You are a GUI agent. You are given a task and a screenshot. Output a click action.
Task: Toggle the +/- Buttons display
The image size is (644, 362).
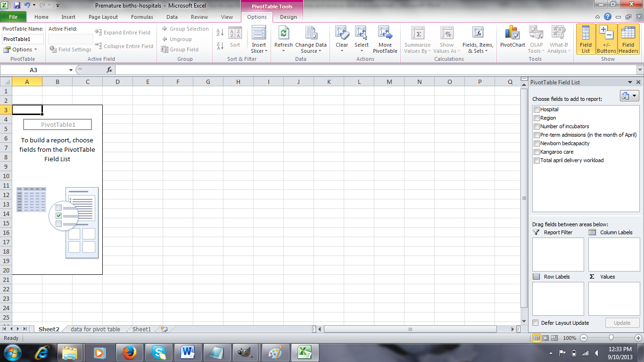click(x=606, y=40)
